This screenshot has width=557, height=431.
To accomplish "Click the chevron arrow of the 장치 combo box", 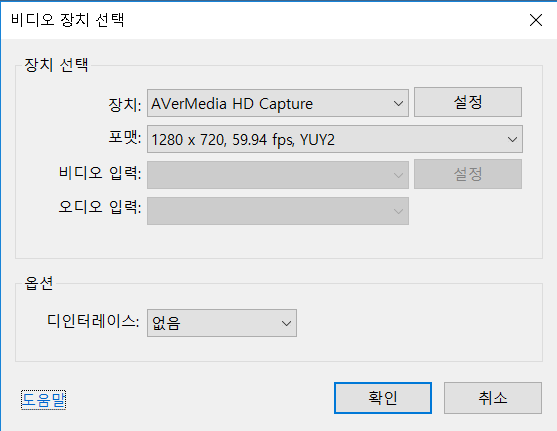I will coord(398,104).
